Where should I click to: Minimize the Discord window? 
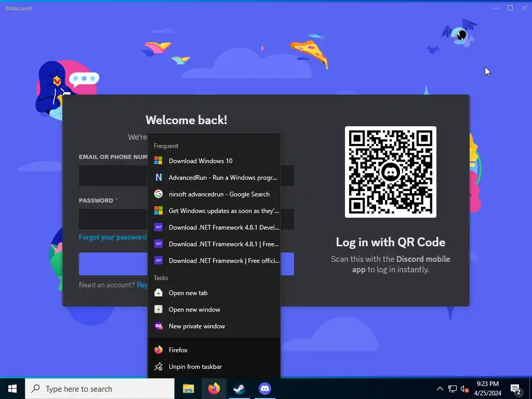click(496, 8)
